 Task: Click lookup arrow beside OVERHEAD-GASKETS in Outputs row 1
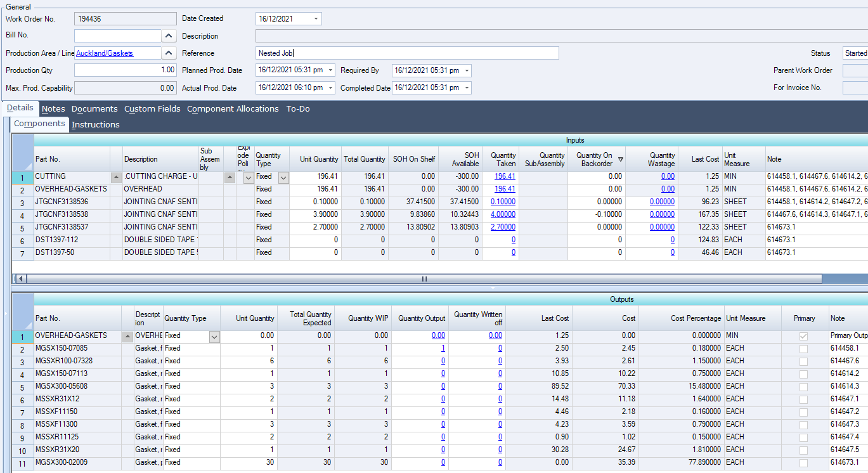pyautogui.click(x=127, y=337)
